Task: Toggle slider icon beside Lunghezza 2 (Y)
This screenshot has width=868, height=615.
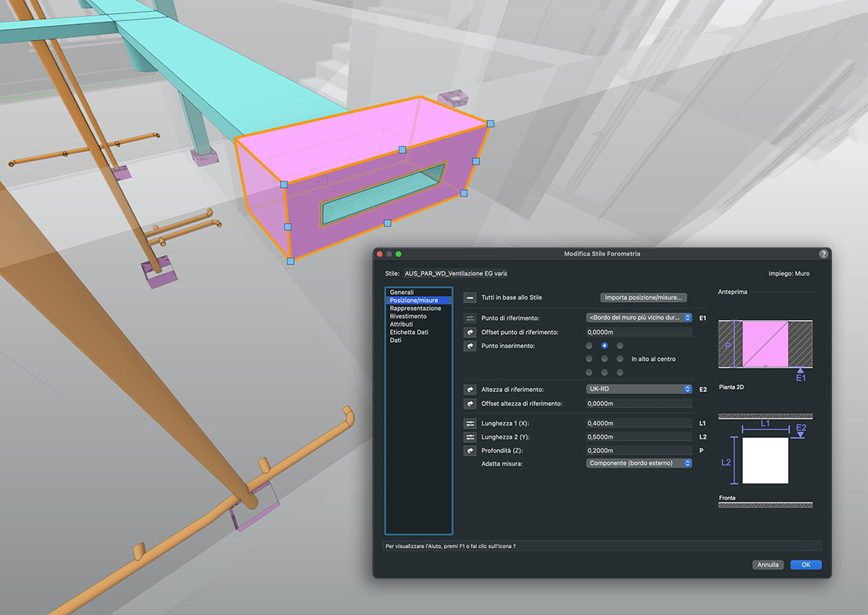Action: pos(470,437)
